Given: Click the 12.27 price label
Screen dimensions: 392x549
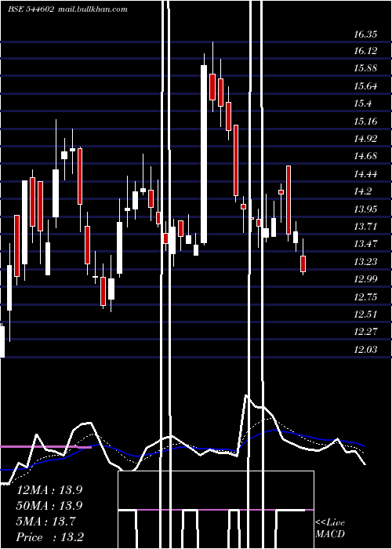Looking at the screenshot, I should tap(365, 331).
